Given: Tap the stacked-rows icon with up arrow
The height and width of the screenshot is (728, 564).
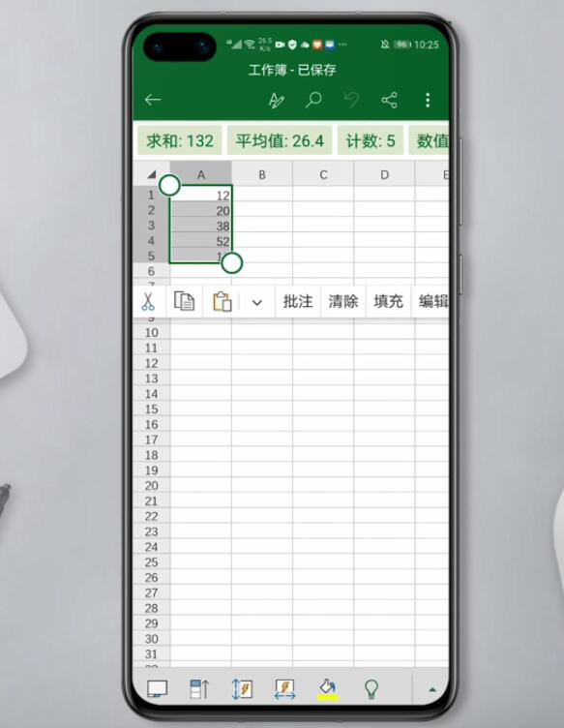Looking at the screenshot, I should [199, 689].
